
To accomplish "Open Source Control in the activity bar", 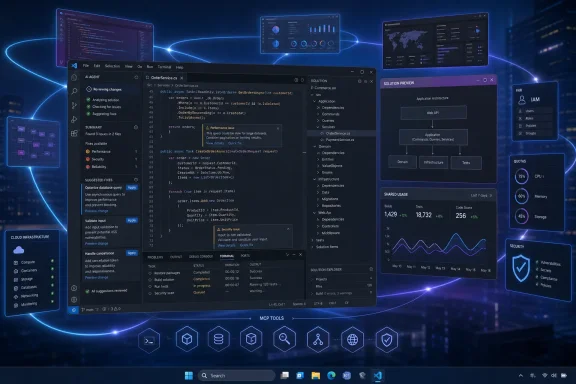I will click(74, 105).
